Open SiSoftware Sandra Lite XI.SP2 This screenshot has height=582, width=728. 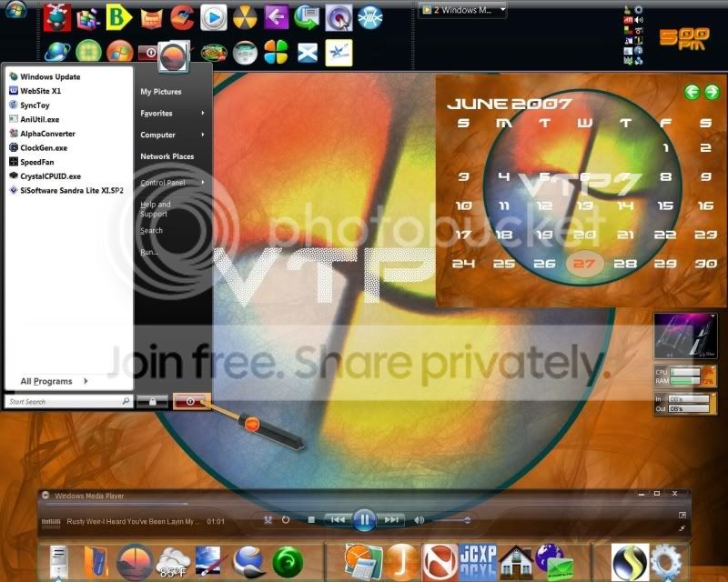[66, 191]
